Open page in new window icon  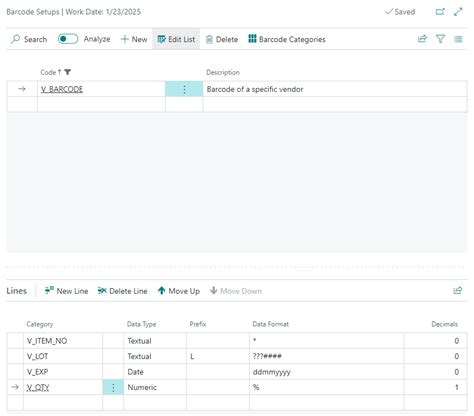(x=440, y=12)
